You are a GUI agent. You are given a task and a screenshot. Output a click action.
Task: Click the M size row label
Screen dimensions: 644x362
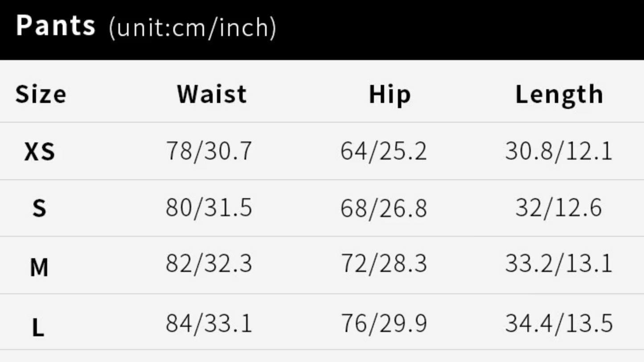coord(39,268)
